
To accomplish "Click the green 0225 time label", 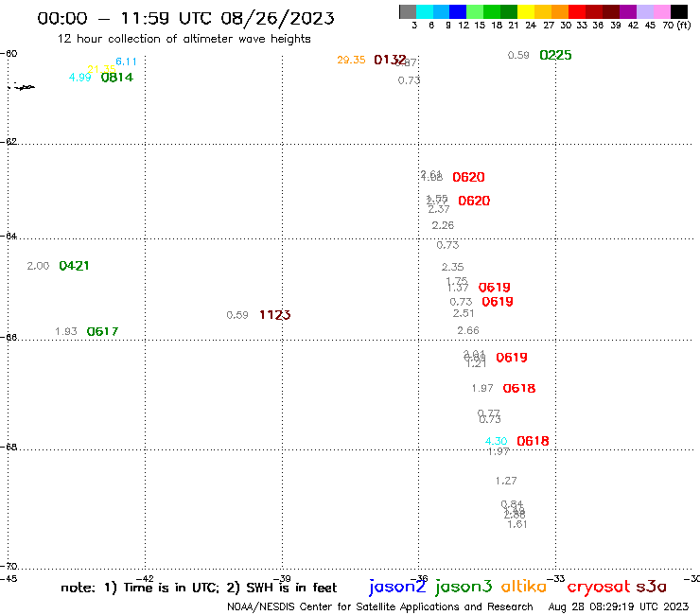I will pyautogui.click(x=555, y=55).
